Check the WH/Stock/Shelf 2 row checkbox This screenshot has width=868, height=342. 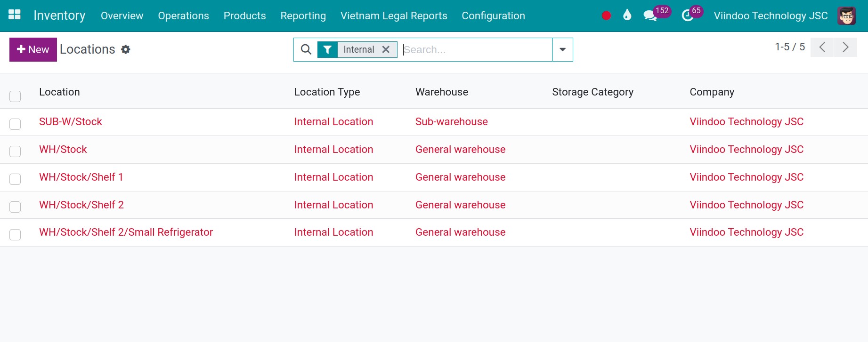15,207
